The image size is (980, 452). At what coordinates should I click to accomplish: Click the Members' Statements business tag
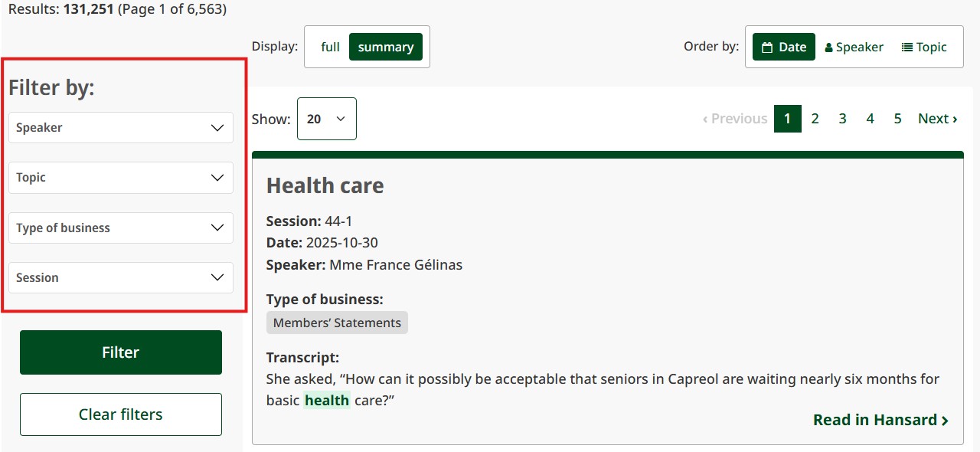click(x=337, y=322)
